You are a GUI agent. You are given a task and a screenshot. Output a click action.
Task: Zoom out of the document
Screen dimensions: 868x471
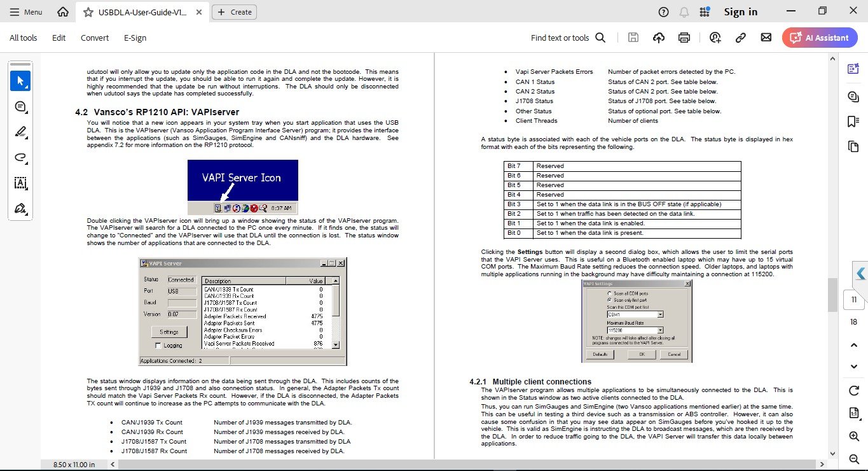[x=854, y=458]
